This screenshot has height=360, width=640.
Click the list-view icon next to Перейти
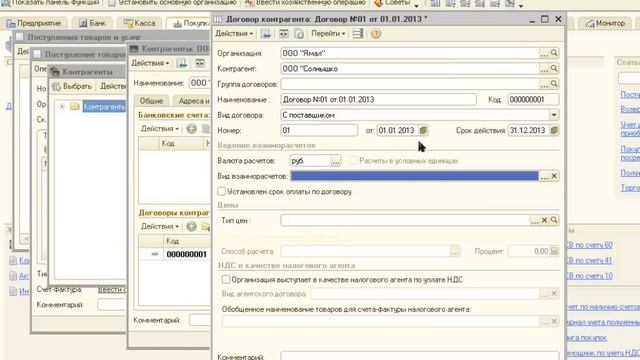click(x=358, y=33)
